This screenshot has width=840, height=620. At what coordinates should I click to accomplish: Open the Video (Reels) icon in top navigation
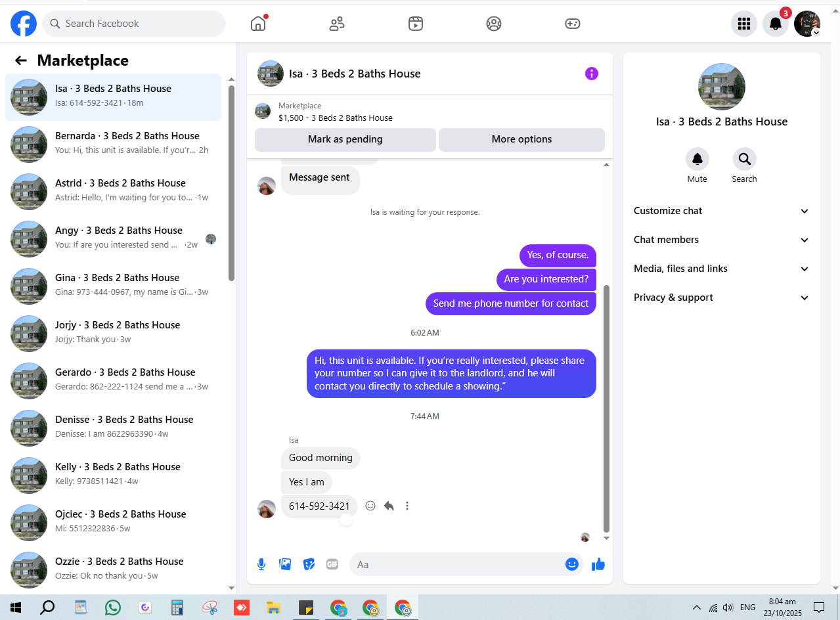coord(415,24)
